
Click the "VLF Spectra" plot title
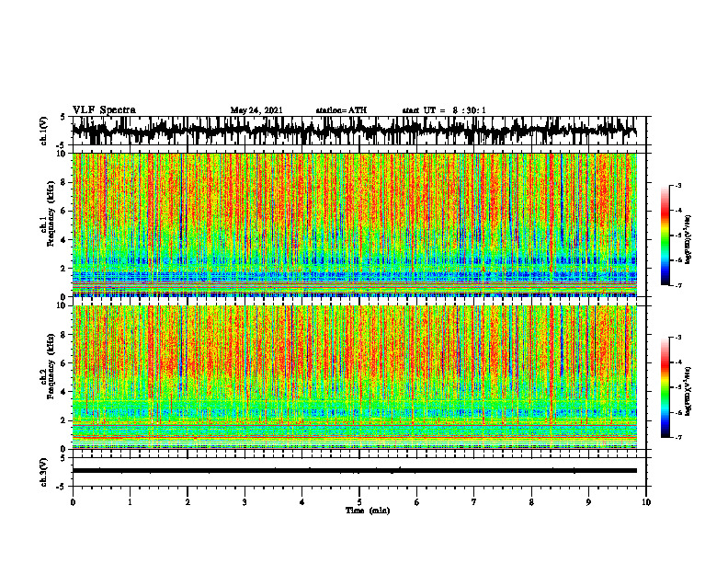(x=104, y=110)
